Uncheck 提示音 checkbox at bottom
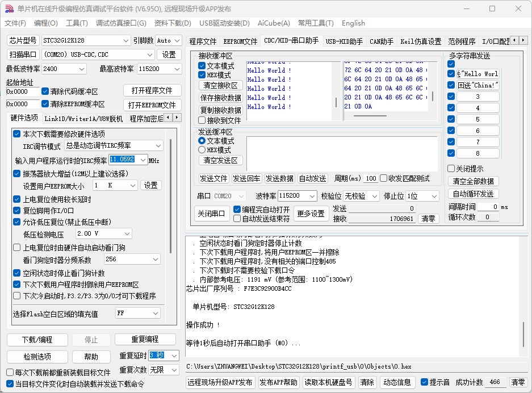This screenshot has width=532, height=393. (425, 382)
